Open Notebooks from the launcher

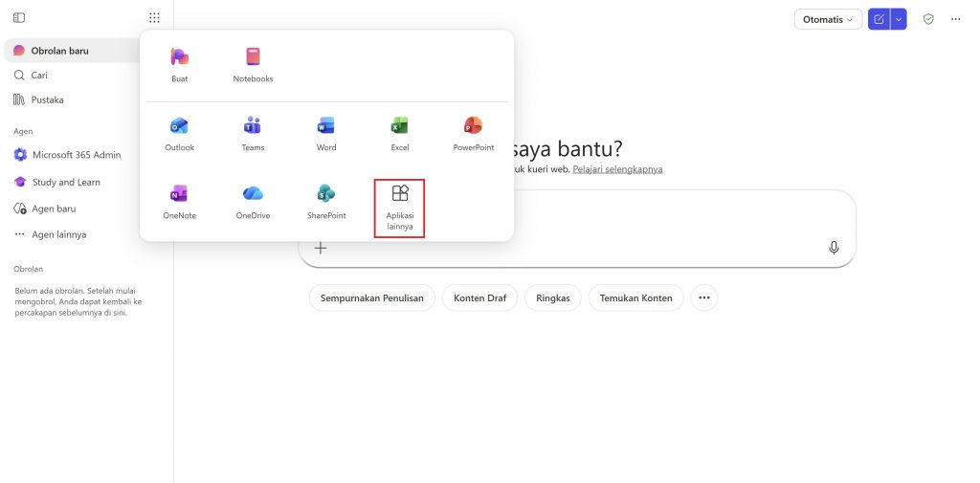(253, 65)
